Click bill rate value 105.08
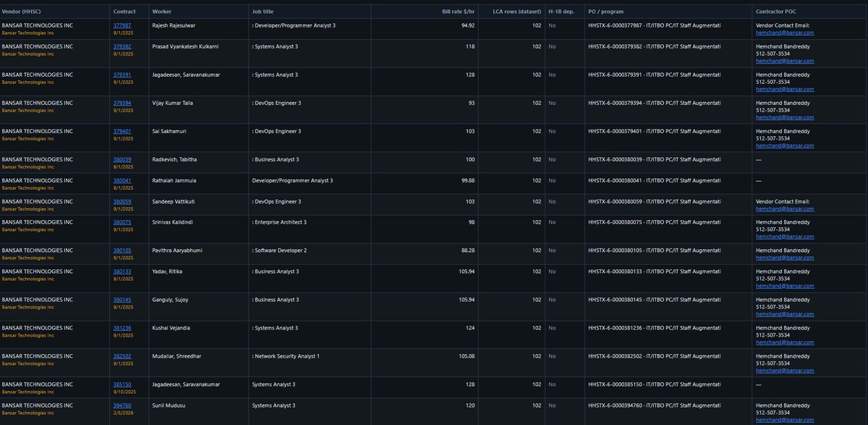 [467, 356]
